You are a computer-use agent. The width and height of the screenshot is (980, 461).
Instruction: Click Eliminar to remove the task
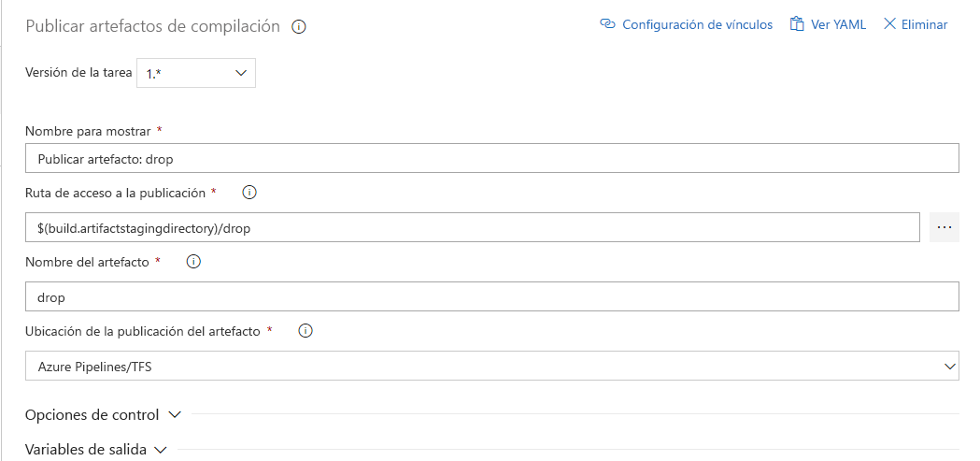coord(924,24)
